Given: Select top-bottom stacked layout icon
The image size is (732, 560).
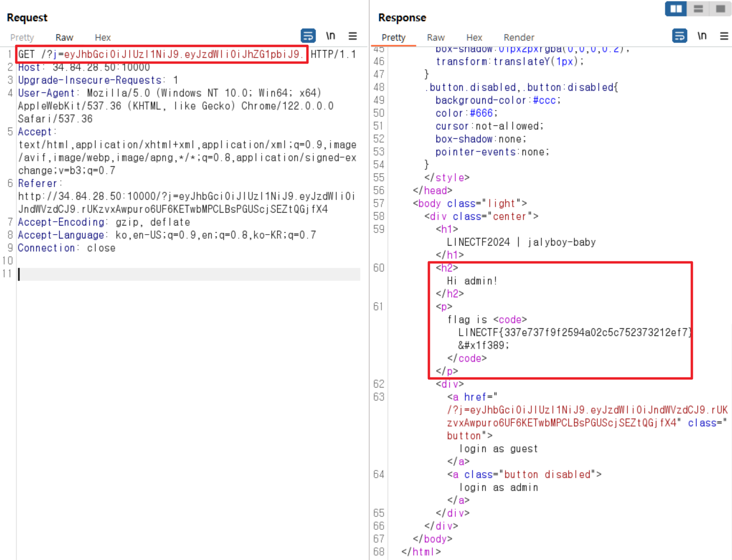Looking at the screenshot, I should pos(699,9).
